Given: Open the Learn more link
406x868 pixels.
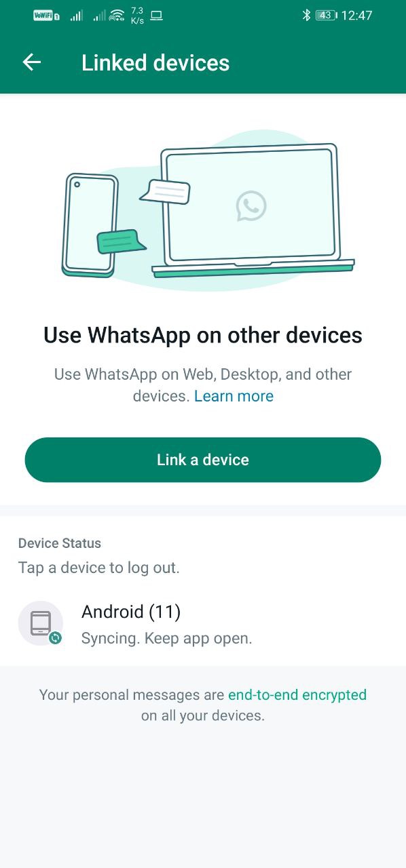Looking at the screenshot, I should [234, 396].
